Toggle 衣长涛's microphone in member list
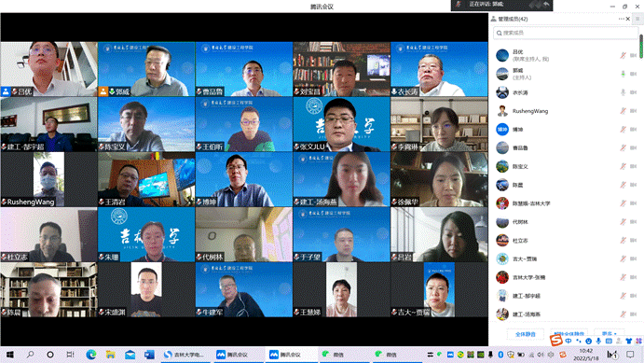This screenshot has width=644, height=363. click(623, 92)
